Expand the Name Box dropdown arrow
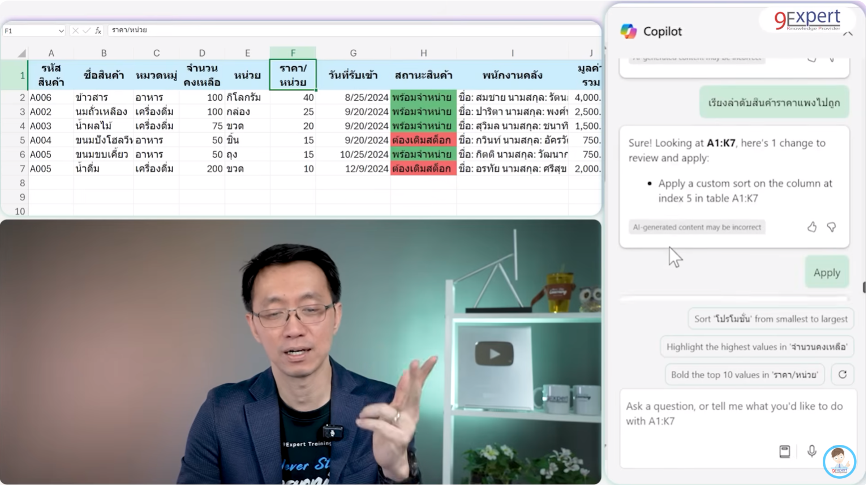The image size is (868, 485). [x=61, y=31]
